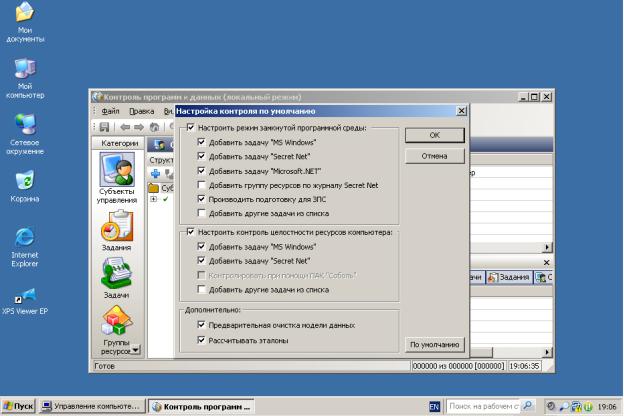Open the Пуск start menu
This screenshot has width=624, height=416.
[x=18, y=406]
